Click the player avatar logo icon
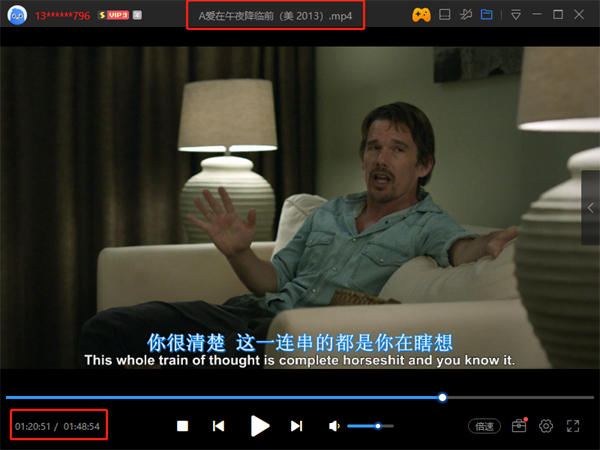Screen dimensions: 600x450 pyautogui.click(x=17, y=15)
